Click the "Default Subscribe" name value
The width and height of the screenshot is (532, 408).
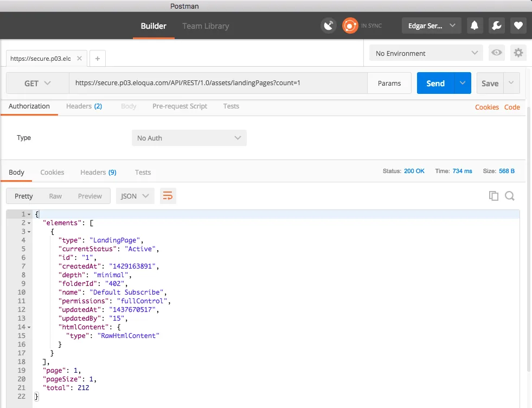[126, 292]
